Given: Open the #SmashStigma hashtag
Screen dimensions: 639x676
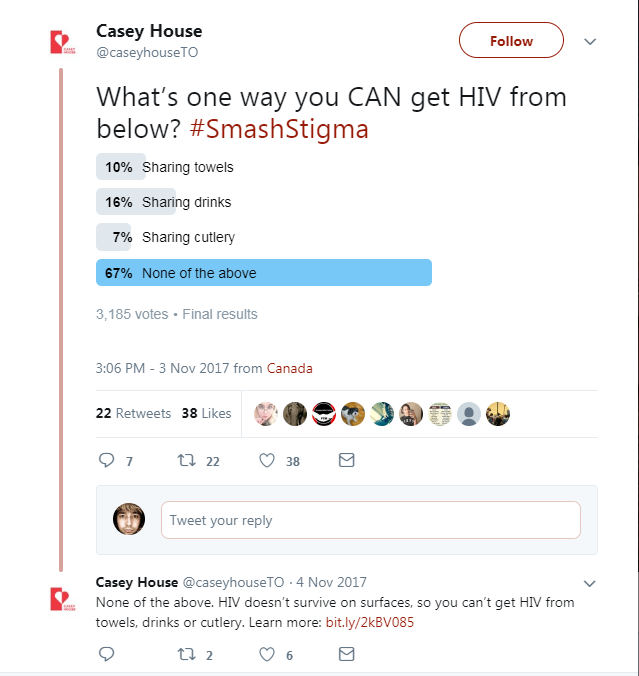Looking at the screenshot, I should 279,129.
